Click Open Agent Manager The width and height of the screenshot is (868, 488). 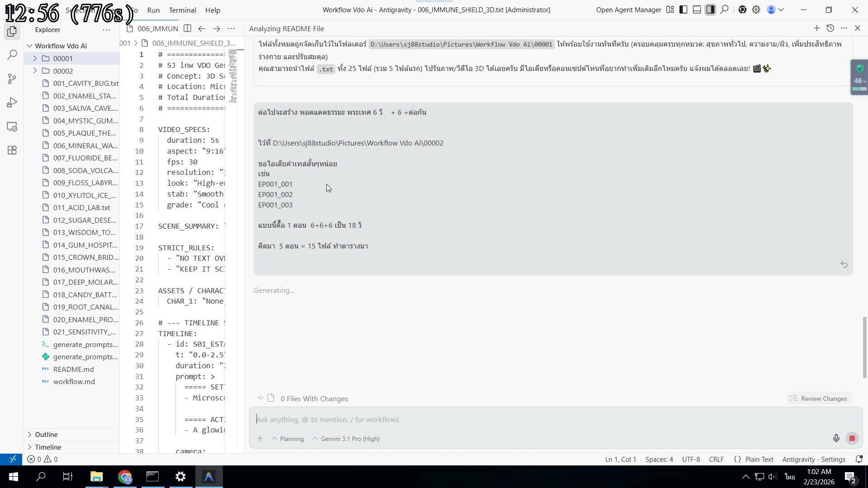[x=628, y=9]
